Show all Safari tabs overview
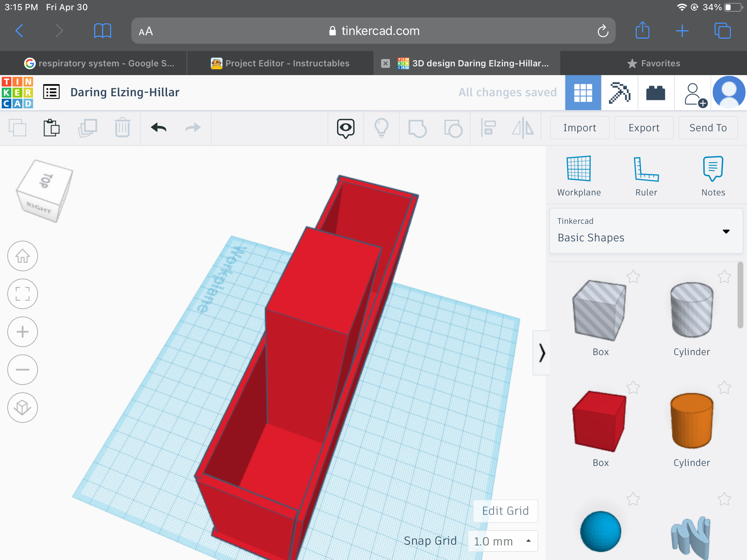This screenshot has width=747, height=560. [723, 31]
